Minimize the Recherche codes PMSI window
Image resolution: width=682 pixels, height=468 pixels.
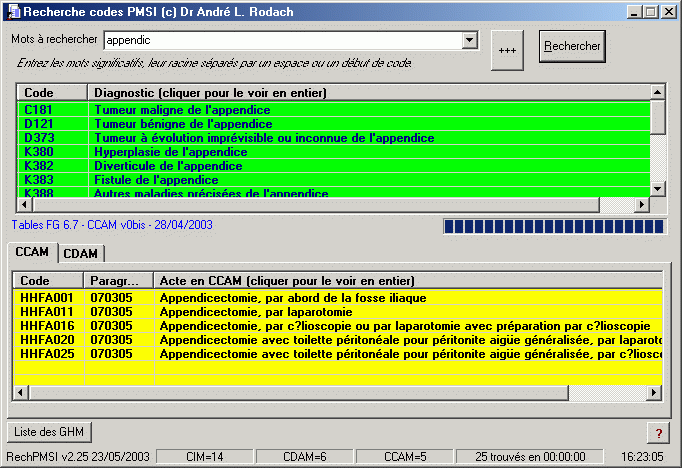[x=635, y=12]
